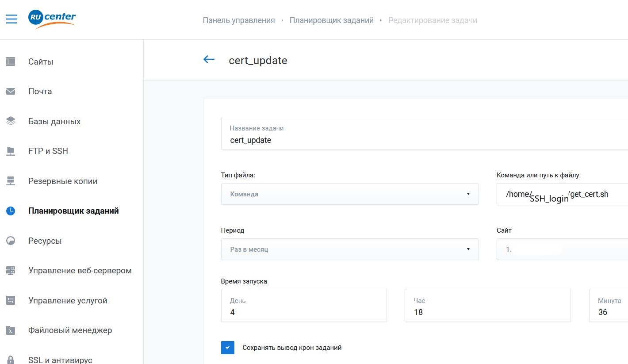Open Файловый менеджер in the sidebar

pos(70,330)
